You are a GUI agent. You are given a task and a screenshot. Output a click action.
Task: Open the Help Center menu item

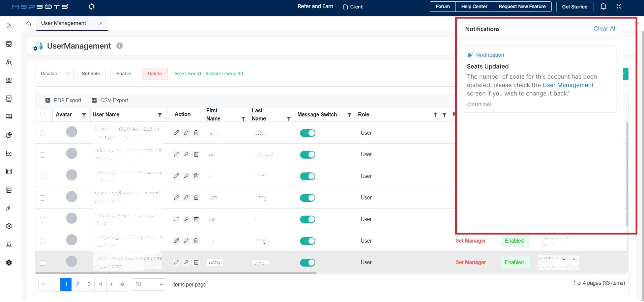(x=474, y=7)
